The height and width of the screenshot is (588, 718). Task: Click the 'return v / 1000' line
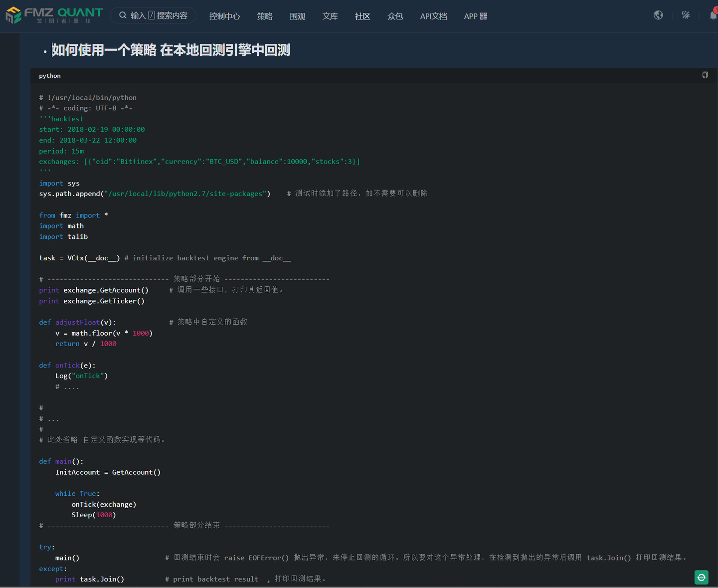tap(86, 344)
